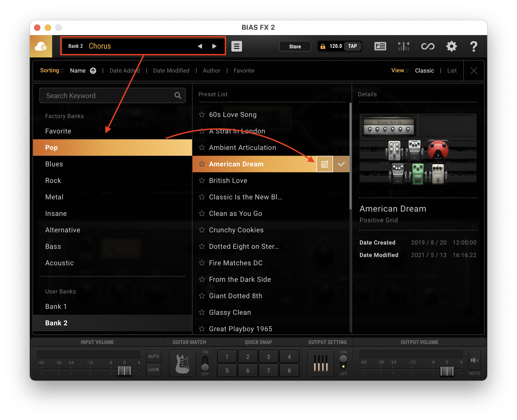Image resolution: width=517 pixels, height=420 pixels.
Task: Open the live view icon
Action: (380, 46)
